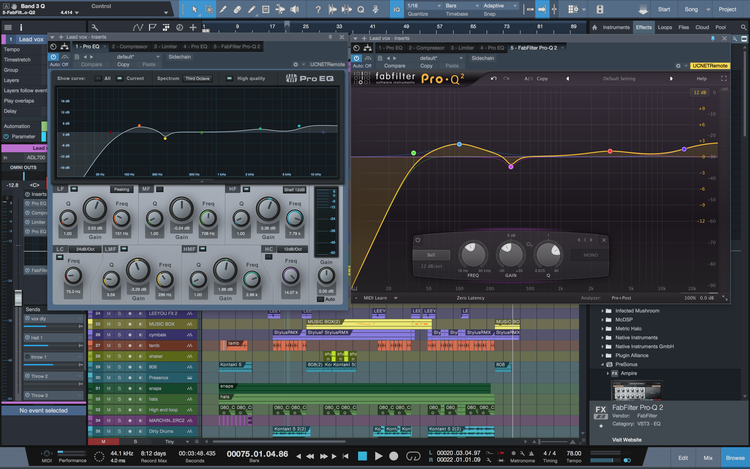Click the Visit Website link
The width and height of the screenshot is (750, 469).
click(627, 440)
